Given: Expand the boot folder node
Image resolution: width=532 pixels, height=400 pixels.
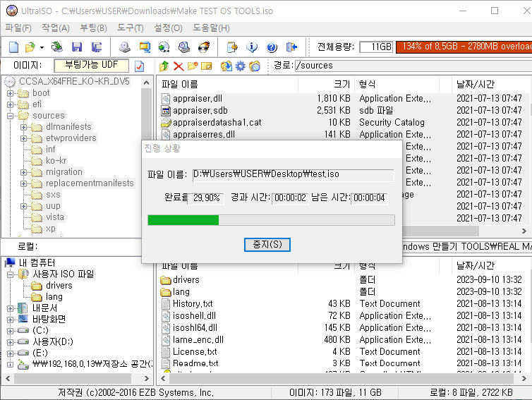Looking at the screenshot, I should pyautogui.click(x=10, y=93).
